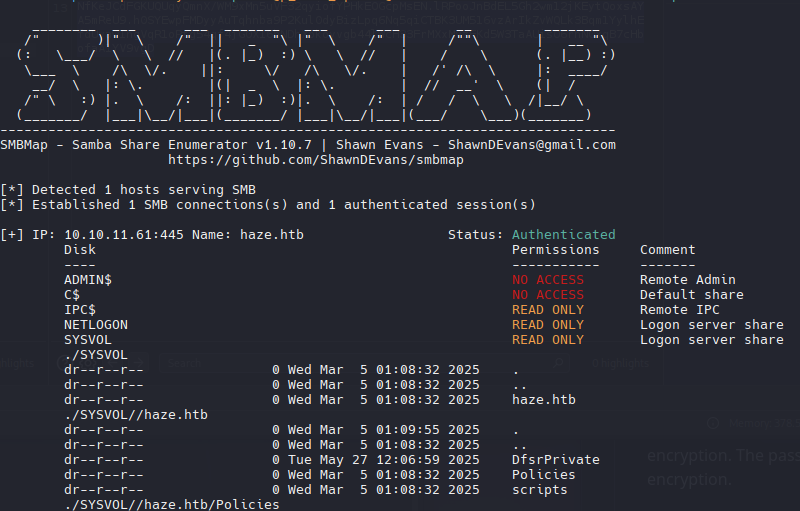Select the Policies directory entry

[543, 475]
